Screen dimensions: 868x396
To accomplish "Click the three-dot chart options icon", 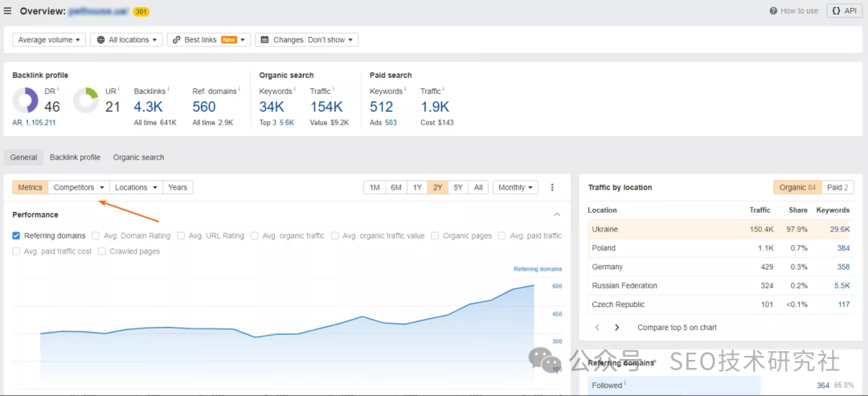I will (552, 187).
